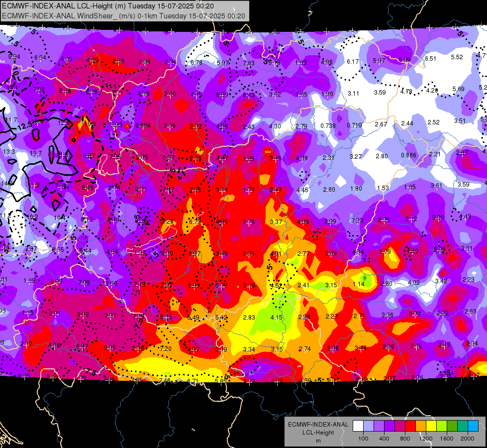Click the LCL-Height legend title
This screenshot has width=487, height=448.
tap(318, 433)
